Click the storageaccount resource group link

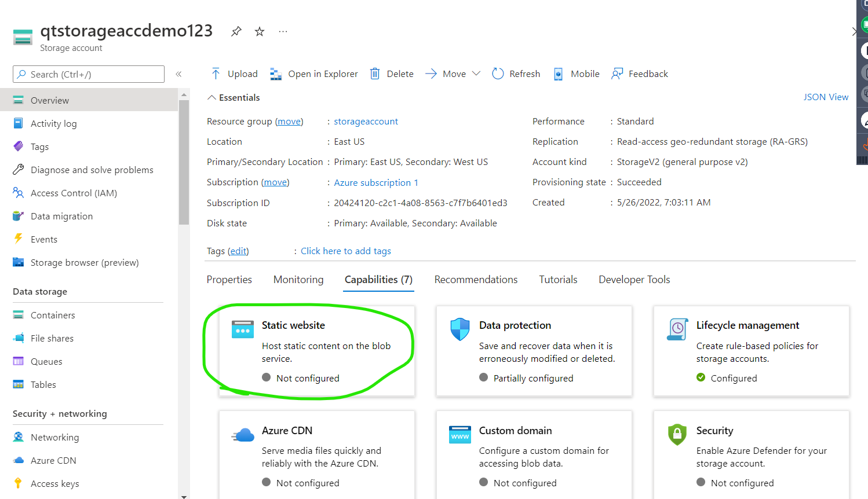click(366, 121)
